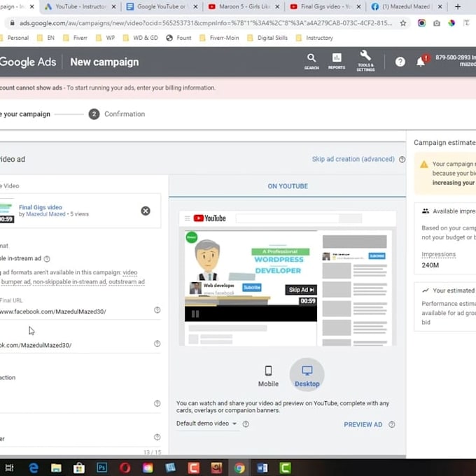
Task: Open the Help question mark icon
Action: tap(400, 62)
